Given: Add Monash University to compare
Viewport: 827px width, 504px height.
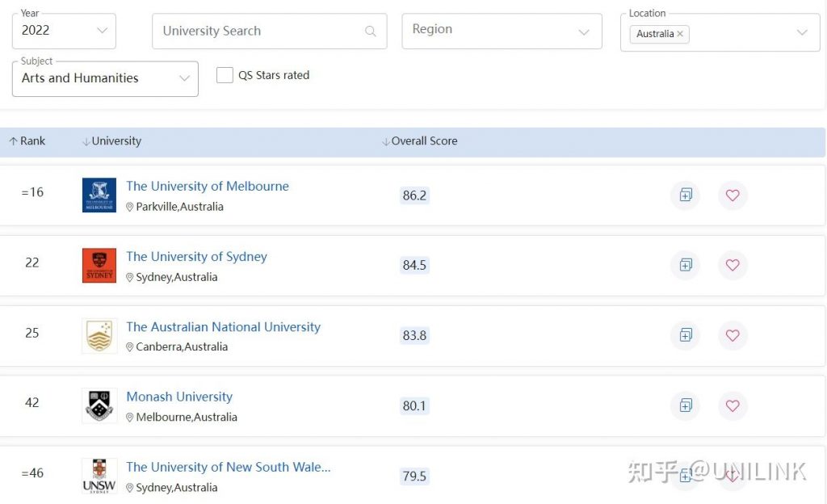Looking at the screenshot, I should coord(685,405).
